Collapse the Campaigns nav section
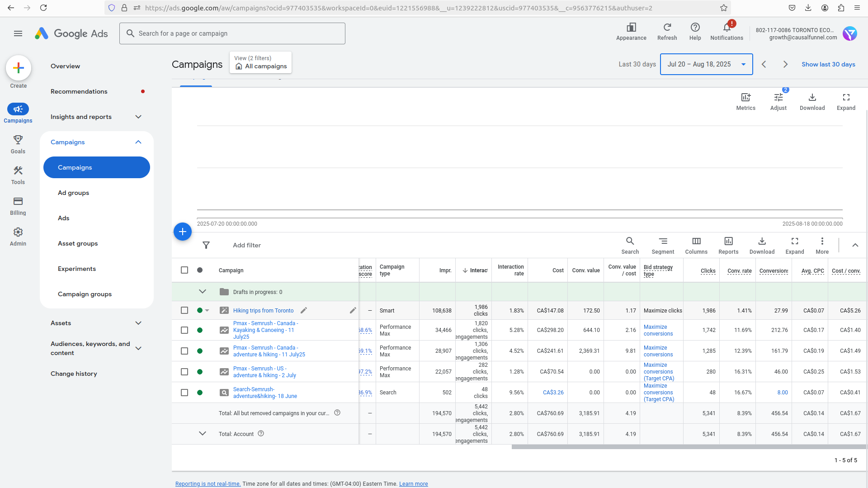868x488 pixels. click(x=138, y=142)
